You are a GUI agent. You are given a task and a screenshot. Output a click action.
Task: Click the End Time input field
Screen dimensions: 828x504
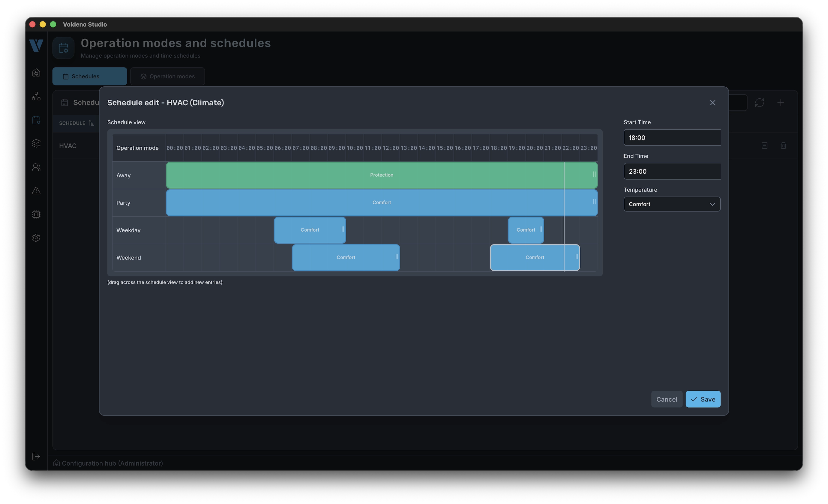[x=672, y=171]
